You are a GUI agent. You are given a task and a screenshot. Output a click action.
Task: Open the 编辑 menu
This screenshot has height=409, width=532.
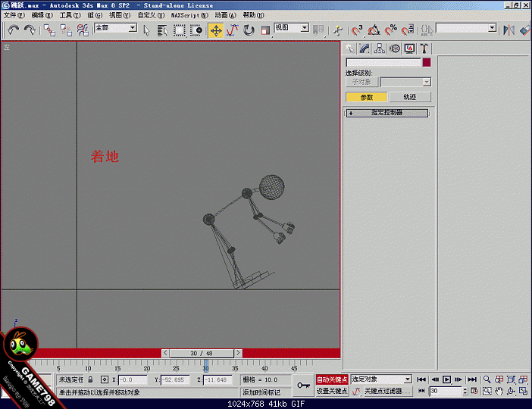tap(42, 15)
